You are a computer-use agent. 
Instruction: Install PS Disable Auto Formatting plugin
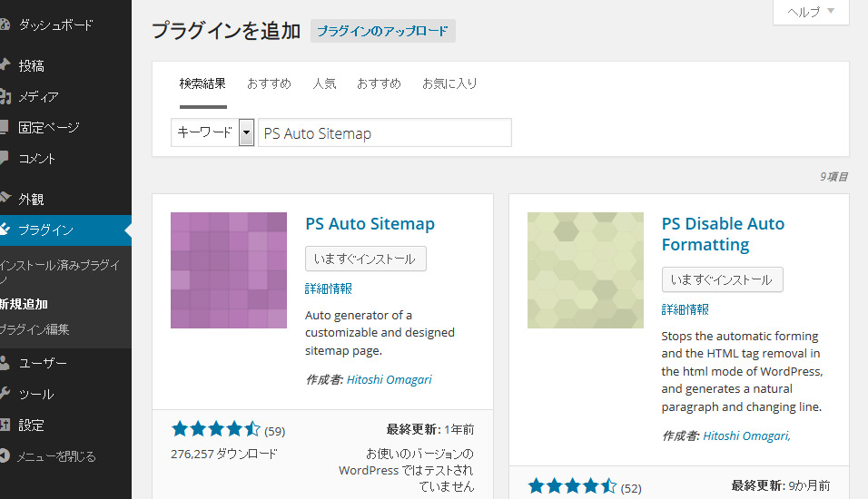tap(723, 279)
